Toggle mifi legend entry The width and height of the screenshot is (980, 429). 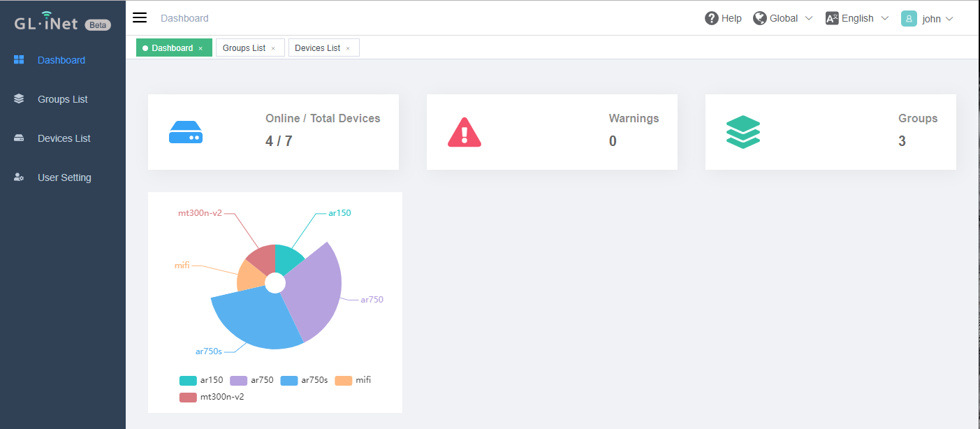point(353,380)
